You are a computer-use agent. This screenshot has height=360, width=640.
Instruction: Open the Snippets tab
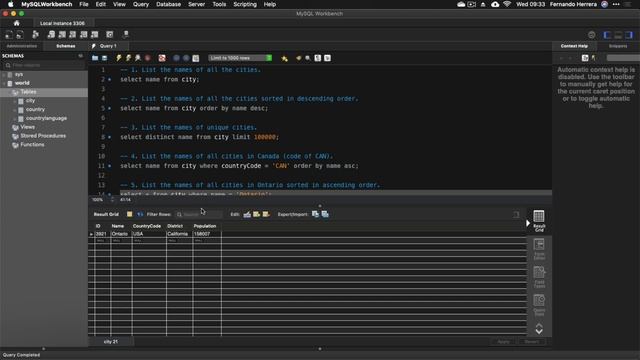coord(618,46)
